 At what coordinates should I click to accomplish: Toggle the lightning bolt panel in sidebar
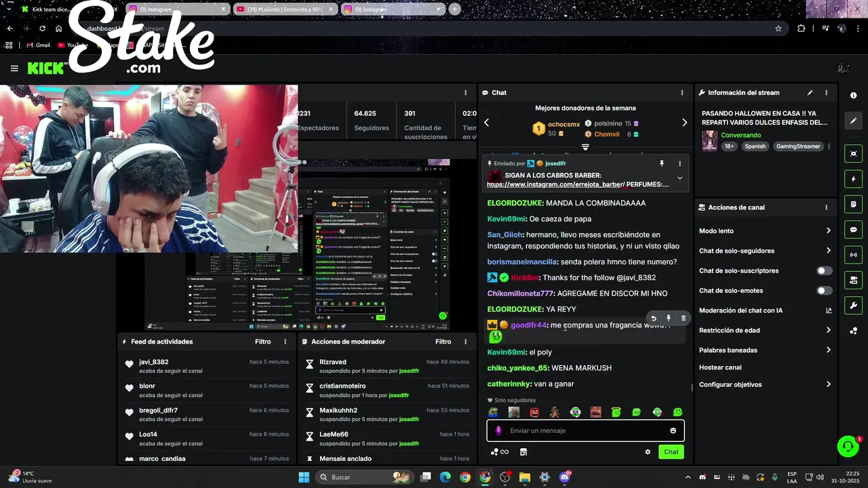point(853,179)
